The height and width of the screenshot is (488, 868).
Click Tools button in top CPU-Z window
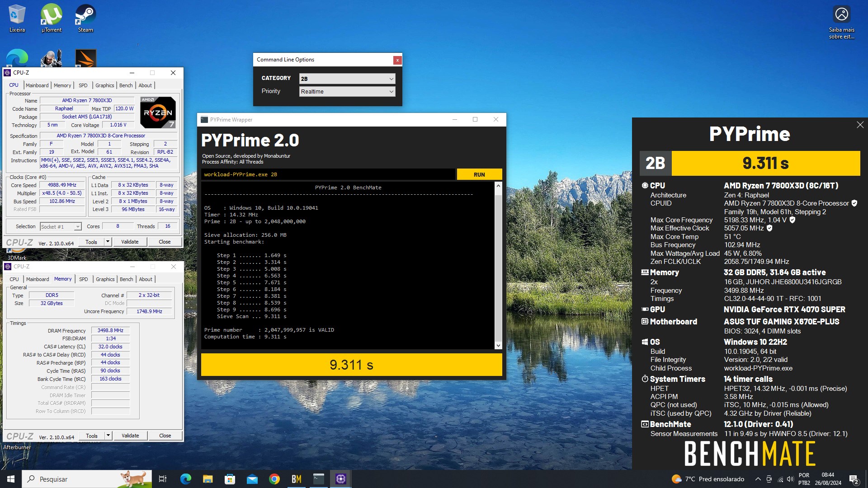point(91,242)
